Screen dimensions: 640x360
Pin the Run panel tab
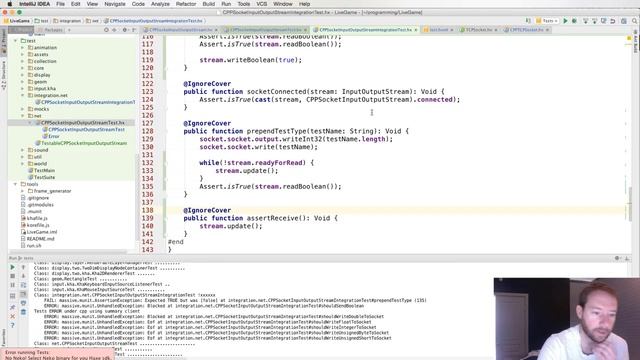click(x=12, y=307)
